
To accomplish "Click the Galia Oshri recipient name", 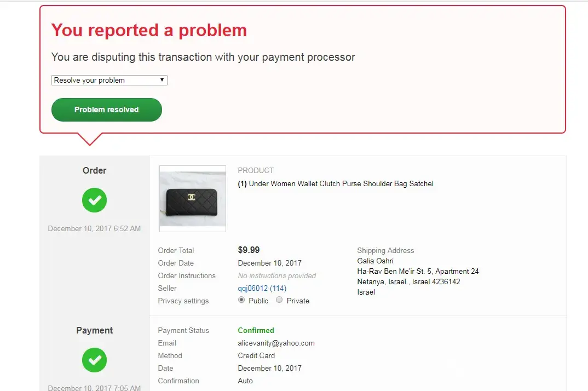I will pyautogui.click(x=376, y=261).
